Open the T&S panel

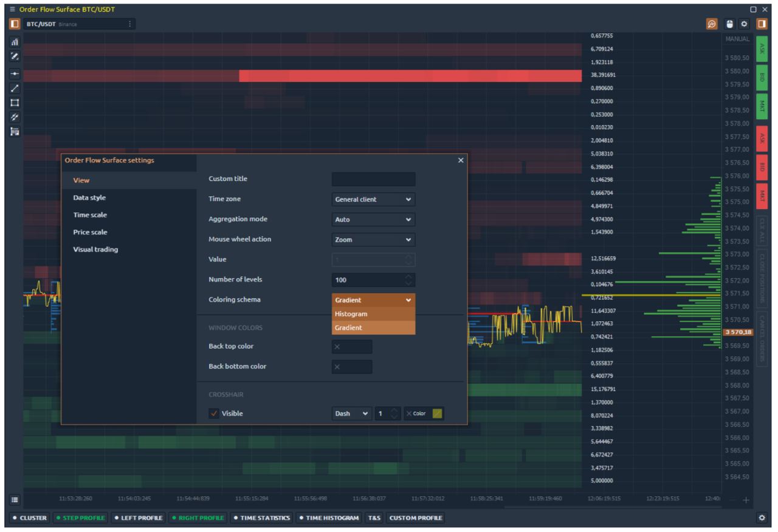pyautogui.click(x=374, y=518)
